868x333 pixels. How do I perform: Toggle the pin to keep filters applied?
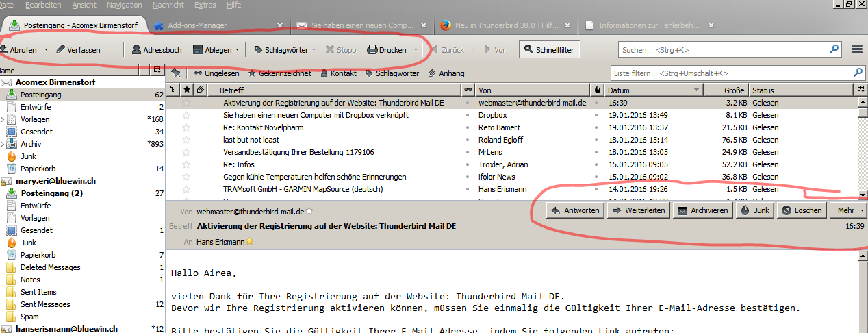coord(176,73)
